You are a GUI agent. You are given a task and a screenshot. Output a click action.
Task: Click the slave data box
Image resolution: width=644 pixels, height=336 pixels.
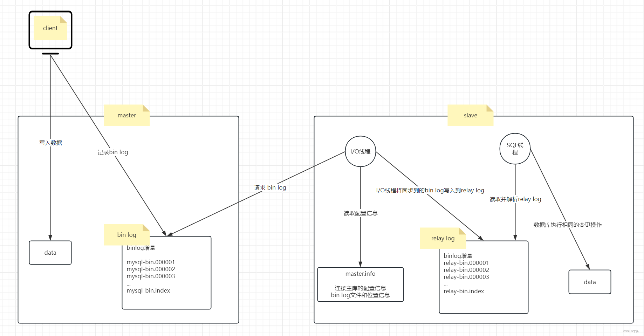(x=590, y=282)
